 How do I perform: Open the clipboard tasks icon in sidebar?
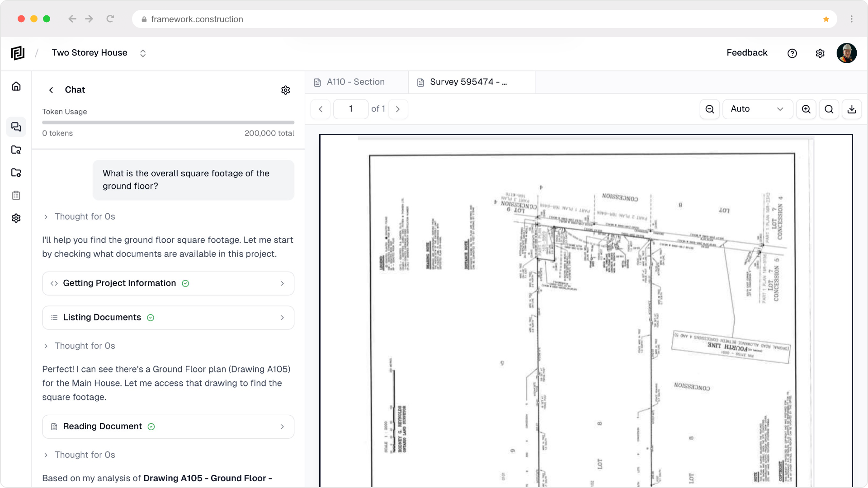tap(16, 195)
